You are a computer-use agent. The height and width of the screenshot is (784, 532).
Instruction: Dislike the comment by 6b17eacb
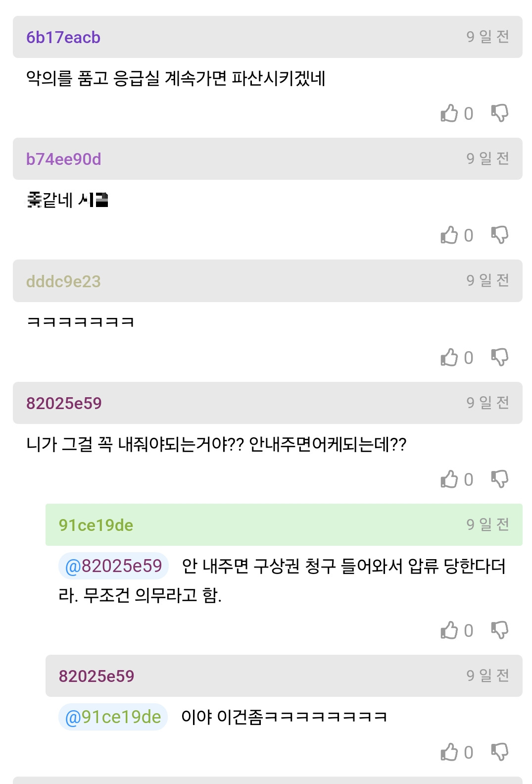coord(499,113)
